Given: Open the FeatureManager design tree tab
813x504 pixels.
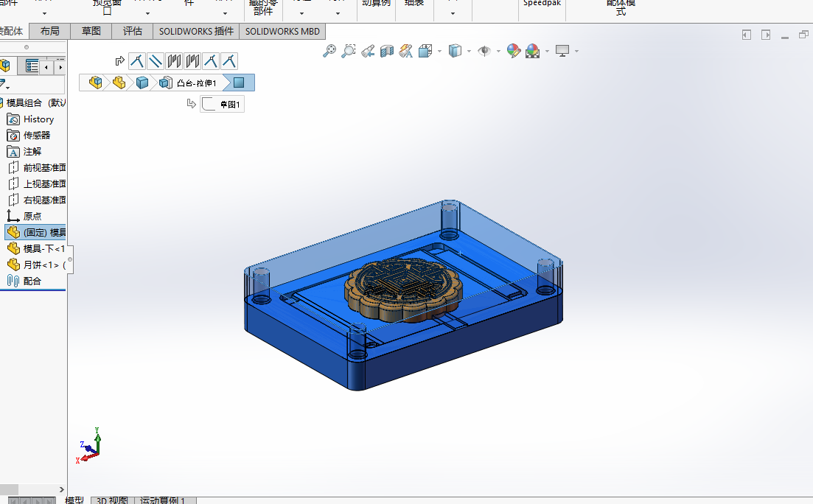Looking at the screenshot, I should [x=5, y=66].
